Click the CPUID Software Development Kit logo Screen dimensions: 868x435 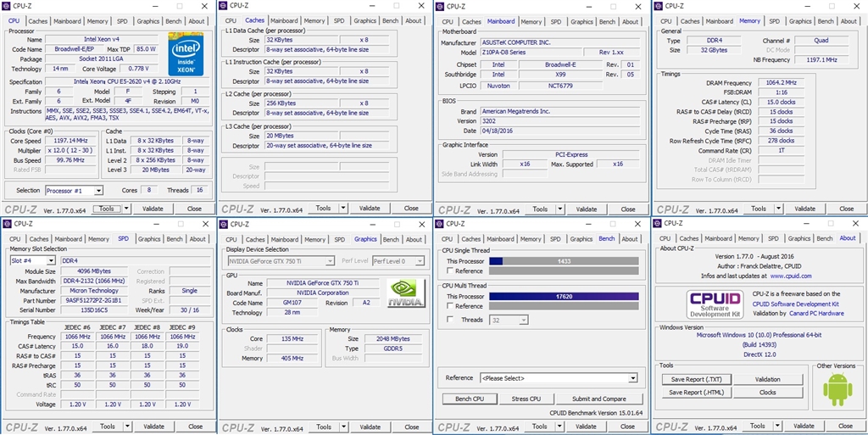click(x=715, y=304)
